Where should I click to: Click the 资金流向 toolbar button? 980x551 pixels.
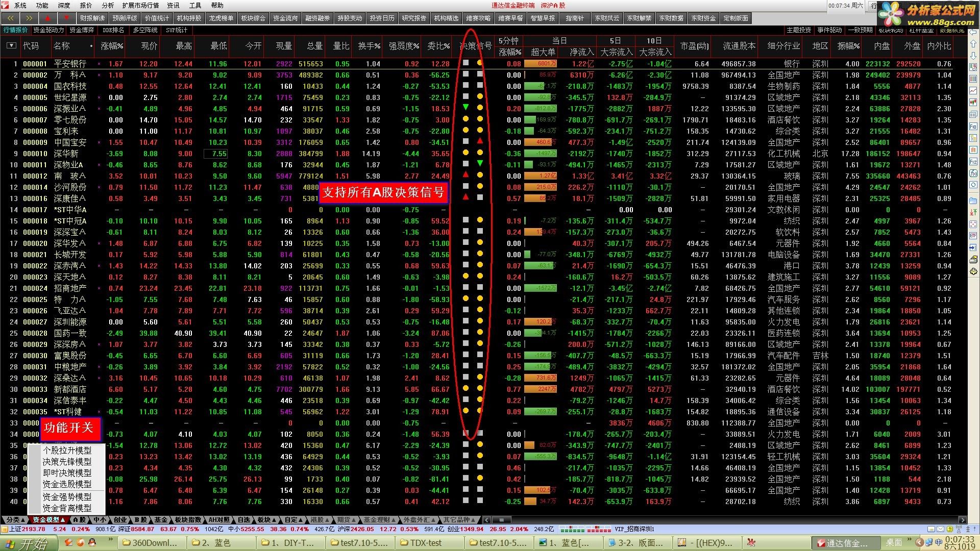tap(285, 18)
